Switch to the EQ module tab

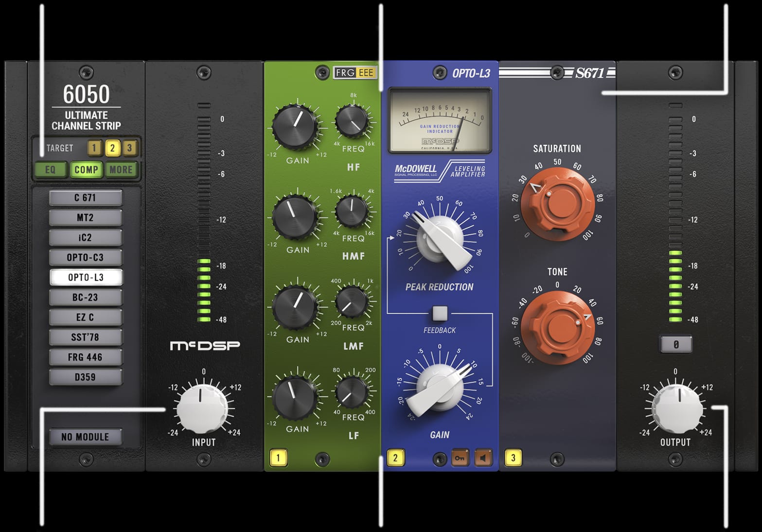(50, 170)
